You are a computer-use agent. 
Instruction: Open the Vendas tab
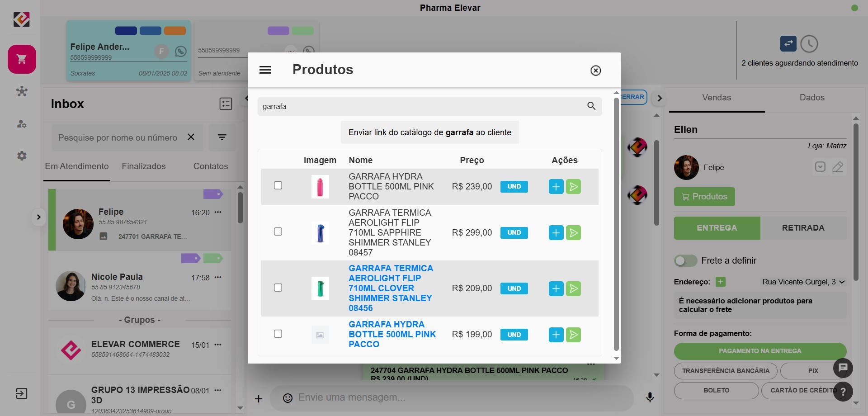click(717, 98)
